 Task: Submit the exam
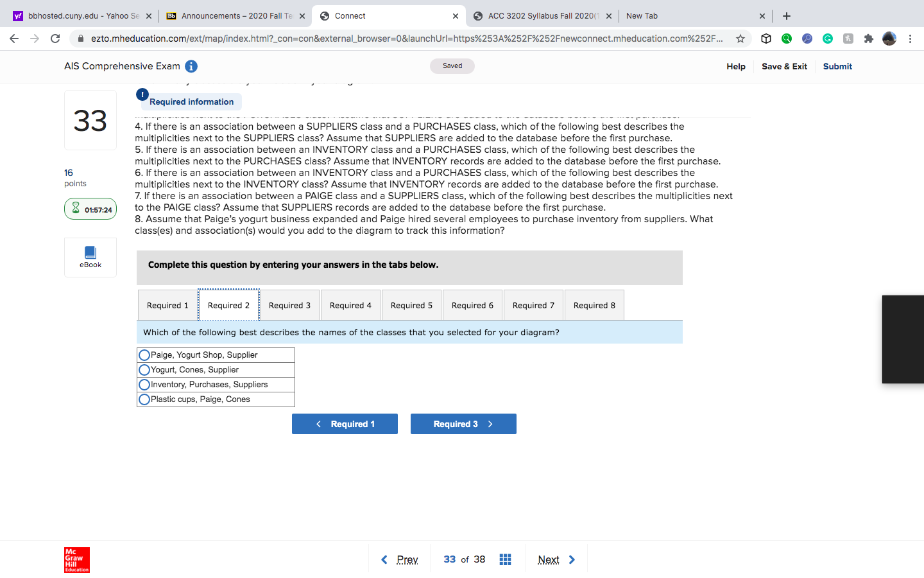click(x=837, y=66)
